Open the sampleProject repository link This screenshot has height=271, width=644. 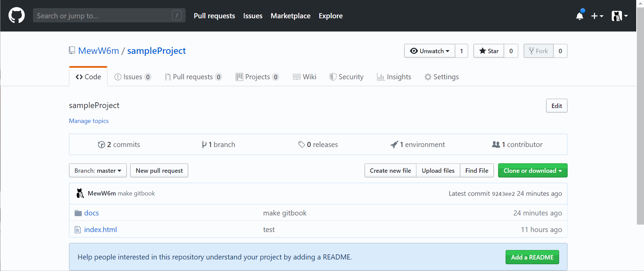pyautogui.click(x=156, y=51)
